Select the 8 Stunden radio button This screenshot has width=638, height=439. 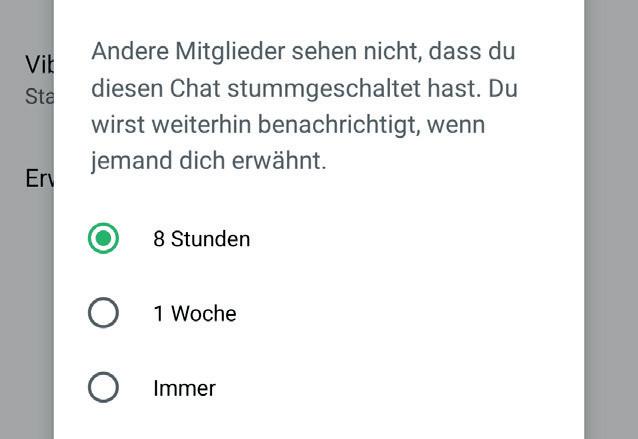[103, 239]
